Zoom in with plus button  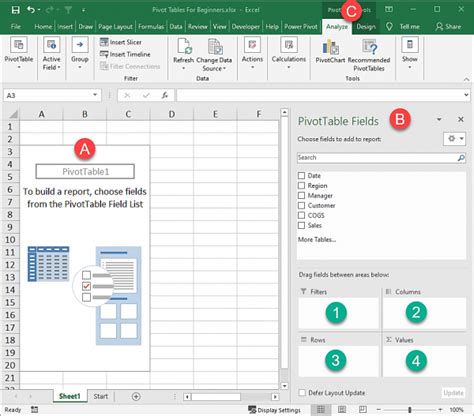click(x=441, y=410)
